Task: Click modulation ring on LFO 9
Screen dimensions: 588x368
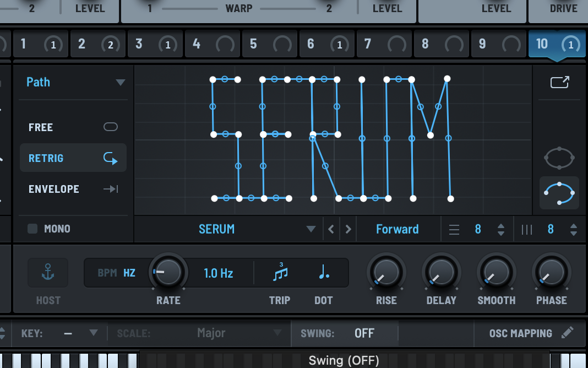Action: pyautogui.click(x=511, y=45)
